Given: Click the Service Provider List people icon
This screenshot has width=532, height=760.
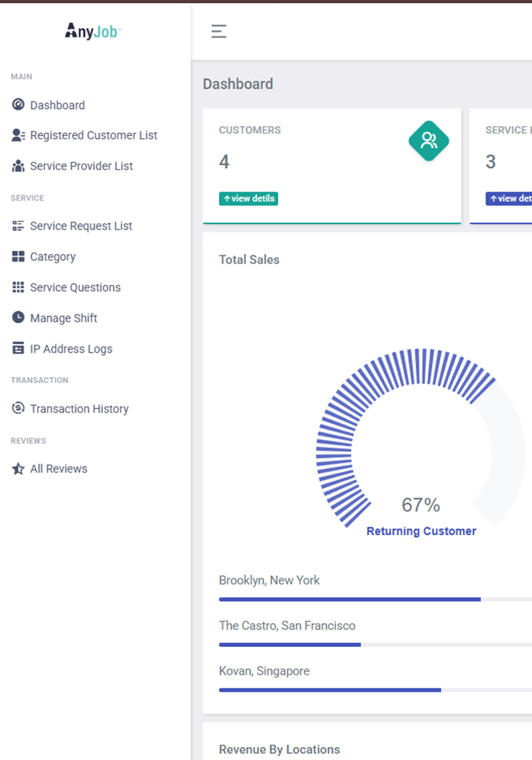Looking at the screenshot, I should pyautogui.click(x=18, y=166).
